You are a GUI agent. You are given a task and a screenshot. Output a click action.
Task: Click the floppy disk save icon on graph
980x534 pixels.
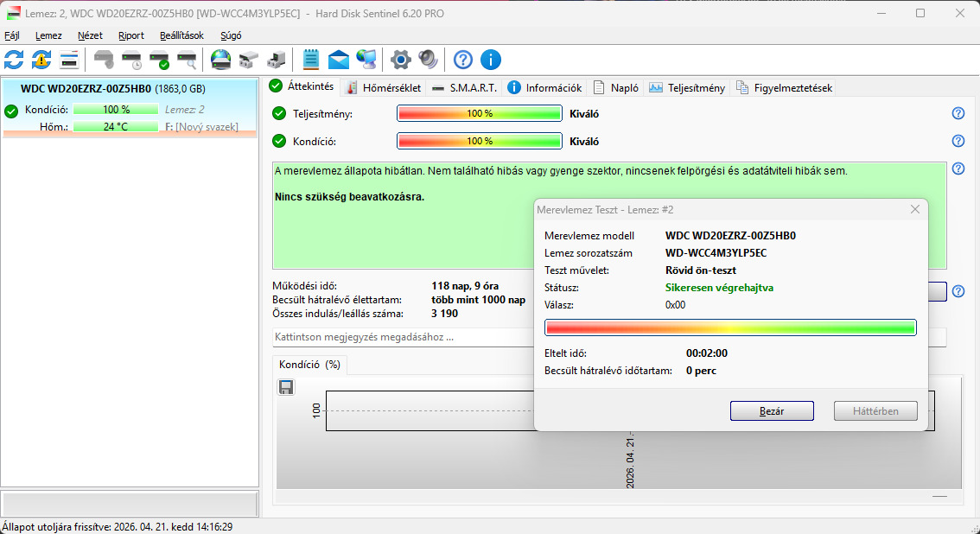(286, 387)
